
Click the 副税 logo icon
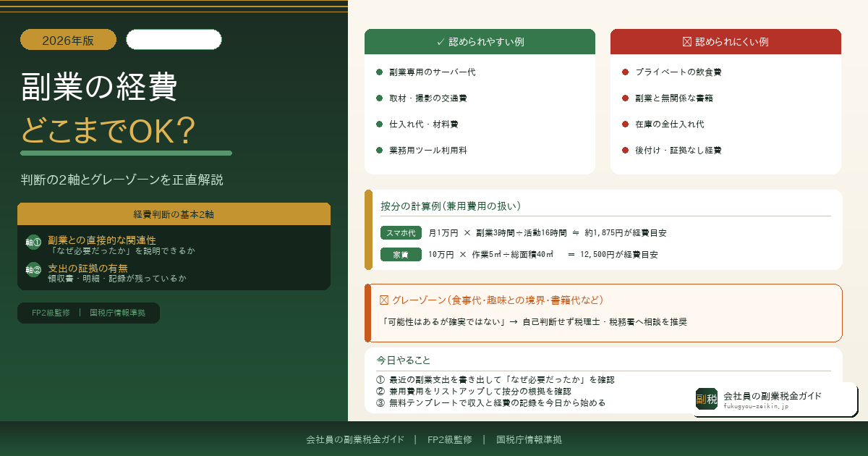[x=706, y=399]
